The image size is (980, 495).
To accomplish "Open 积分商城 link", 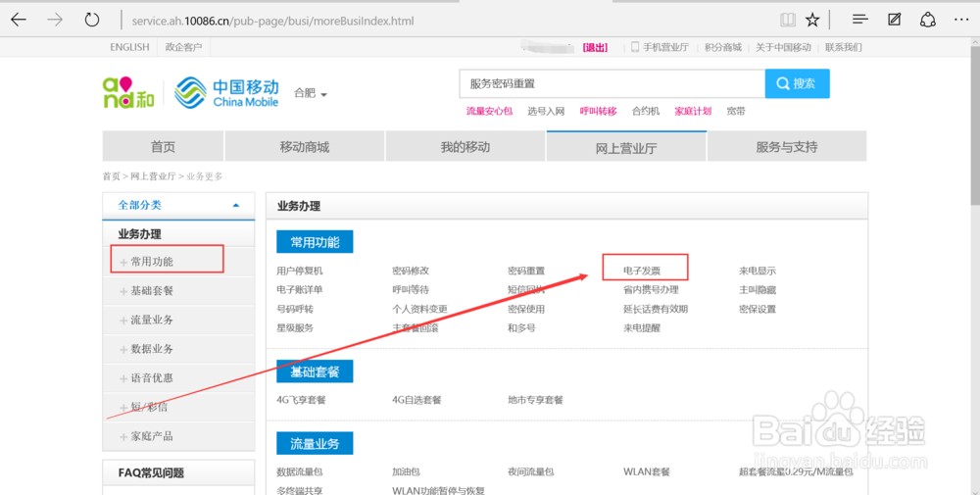I will pos(723,47).
